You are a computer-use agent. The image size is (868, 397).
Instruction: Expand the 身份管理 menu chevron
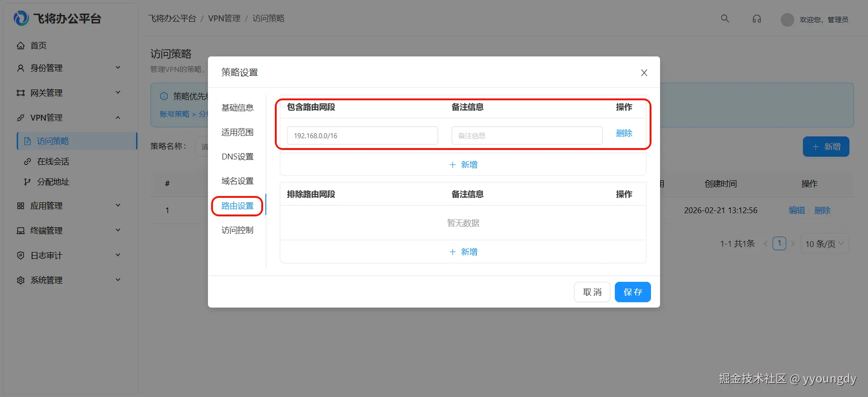point(118,68)
